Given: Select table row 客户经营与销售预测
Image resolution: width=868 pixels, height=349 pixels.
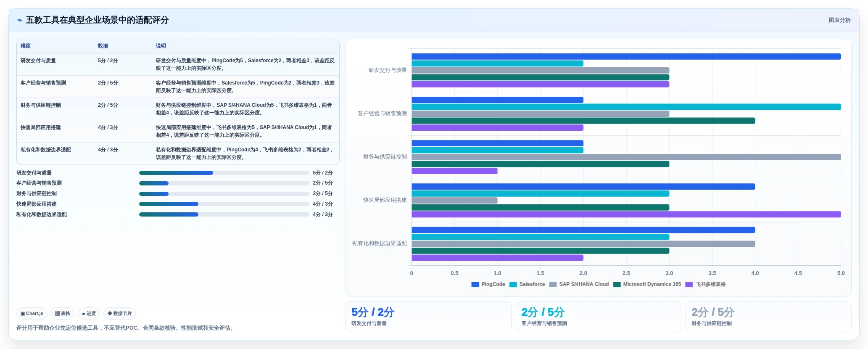Looking at the screenshot, I should (178, 87).
